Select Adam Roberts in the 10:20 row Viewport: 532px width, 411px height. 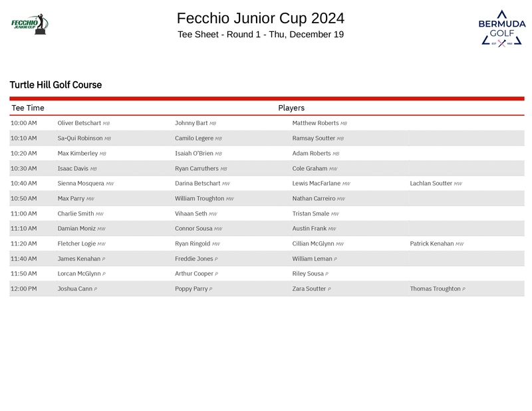[311, 154]
